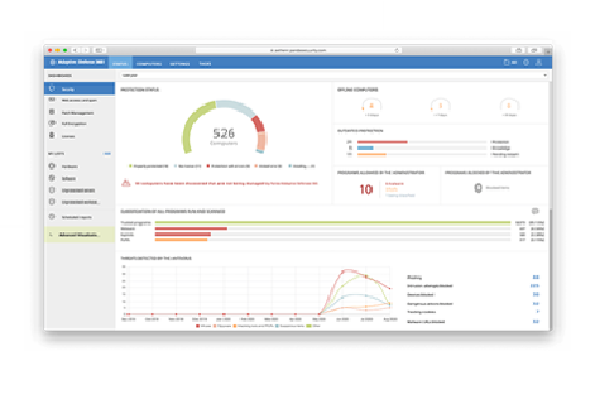Toggle Viruses series in chart legend
The width and height of the screenshot is (601, 398).
coord(204,326)
